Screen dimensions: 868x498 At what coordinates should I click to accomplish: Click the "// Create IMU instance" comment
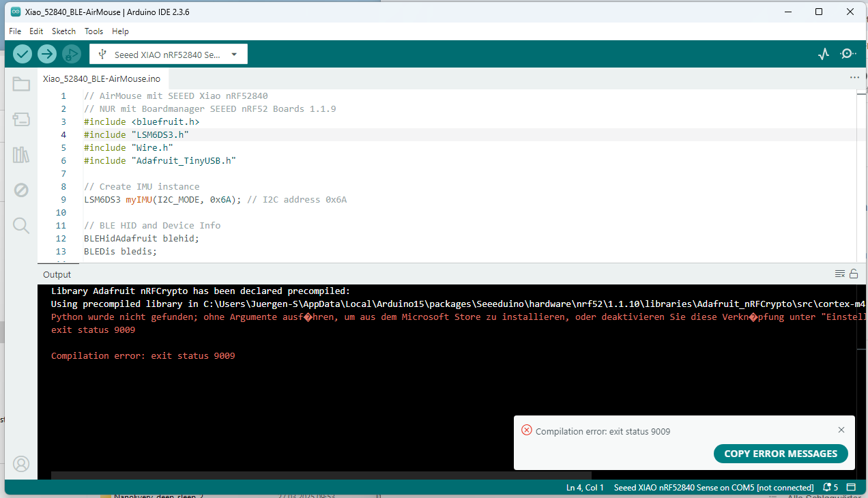click(x=142, y=187)
